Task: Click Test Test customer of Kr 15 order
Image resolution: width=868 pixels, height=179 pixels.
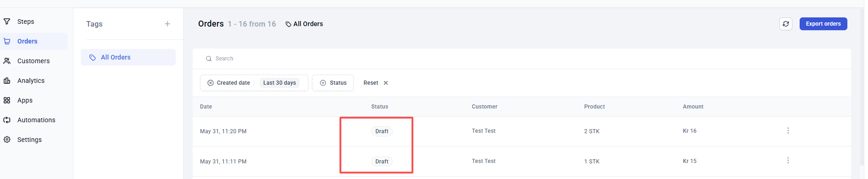Action: (484, 161)
